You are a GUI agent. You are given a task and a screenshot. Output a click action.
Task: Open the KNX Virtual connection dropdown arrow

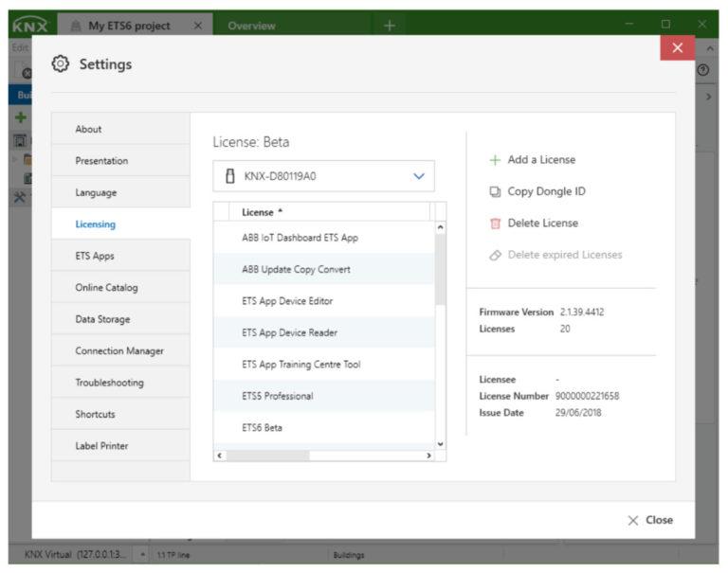tap(142, 554)
